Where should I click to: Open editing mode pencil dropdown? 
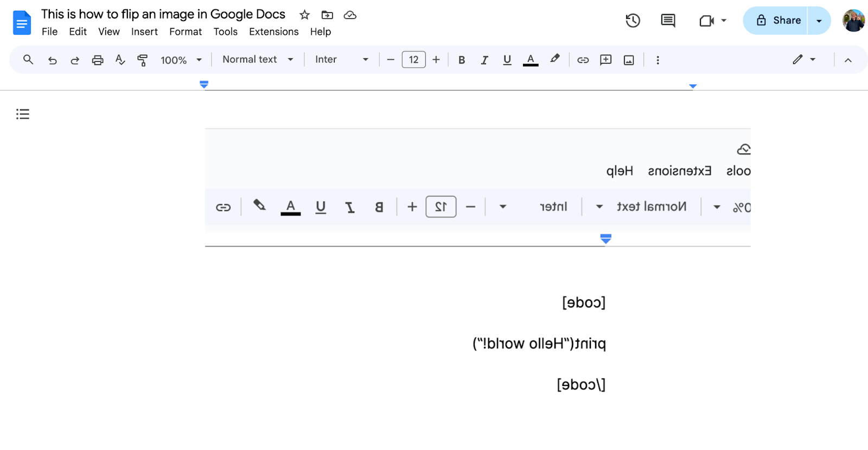pos(804,60)
